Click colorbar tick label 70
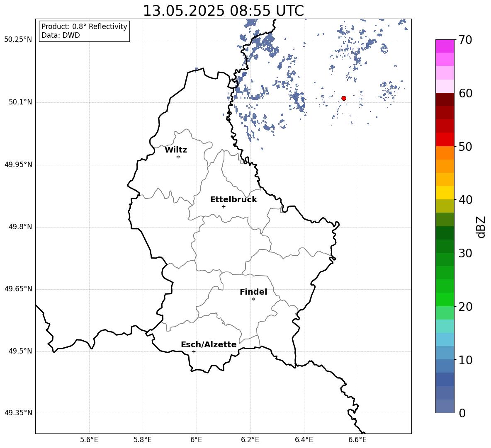 click(x=465, y=40)
